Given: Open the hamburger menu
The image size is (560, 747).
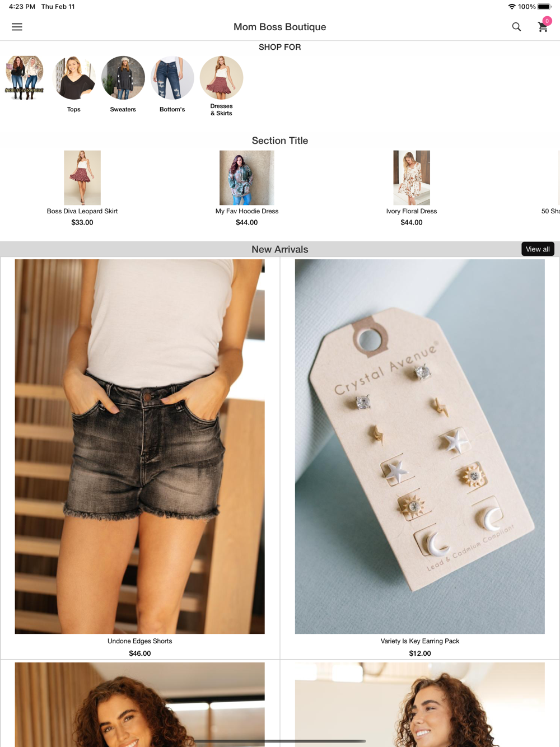Looking at the screenshot, I should [17, 27].
